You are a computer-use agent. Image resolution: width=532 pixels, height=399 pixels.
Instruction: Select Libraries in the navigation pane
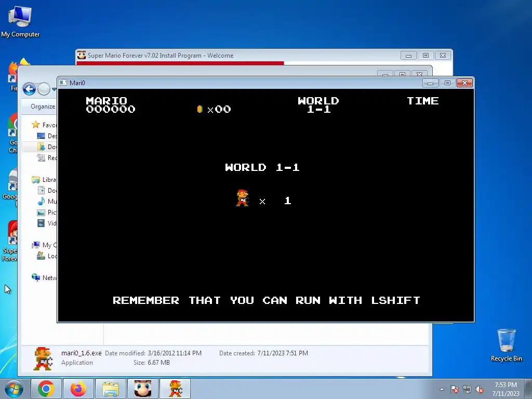point(44,179)
